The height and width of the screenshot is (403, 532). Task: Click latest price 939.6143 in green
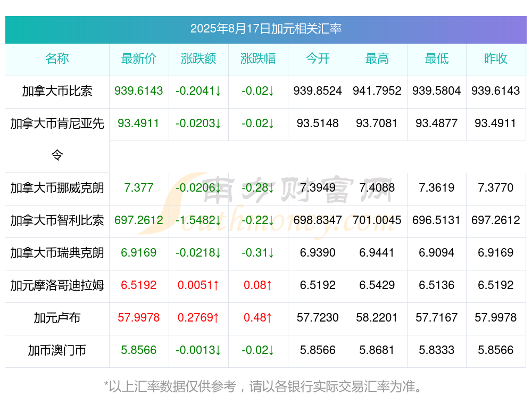pos(139,91)
